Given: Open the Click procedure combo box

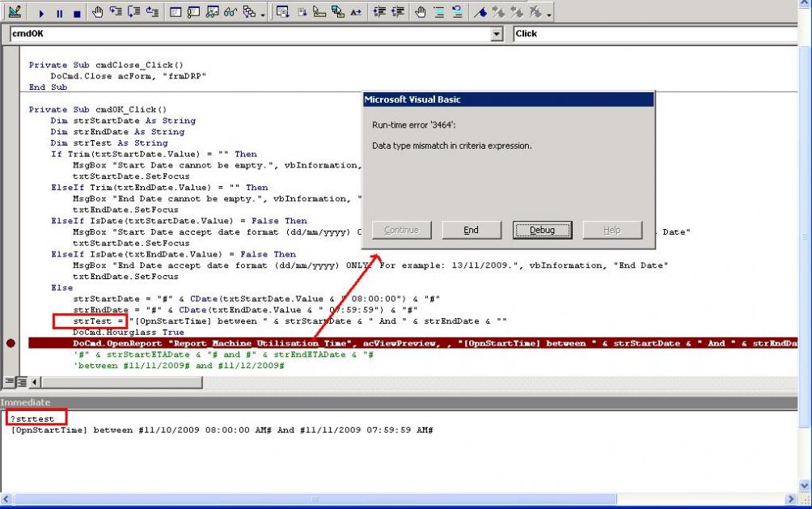Looking at the screenshot, I should (656, 34).
